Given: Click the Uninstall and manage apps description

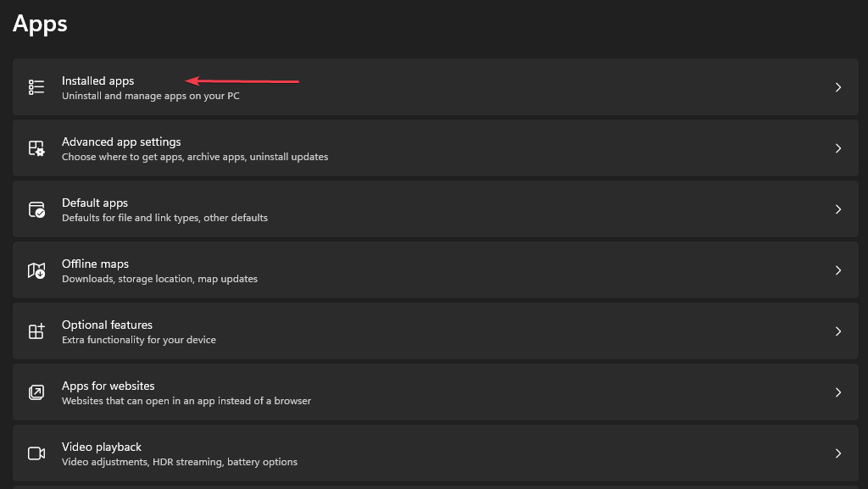Looking at the screenshot, I should click(149, 96).
